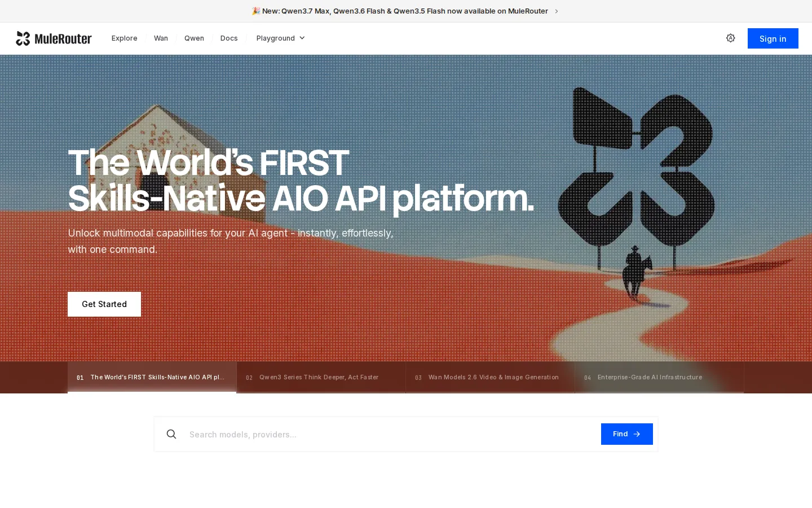Focus the Search models, providers input field
The width and height of the screenshot is (812, 508).
point(391,434)
